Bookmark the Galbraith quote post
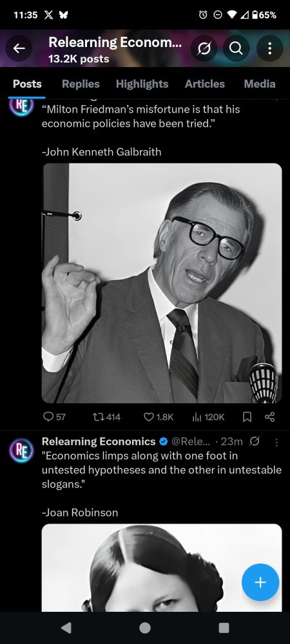 (247, 417)
